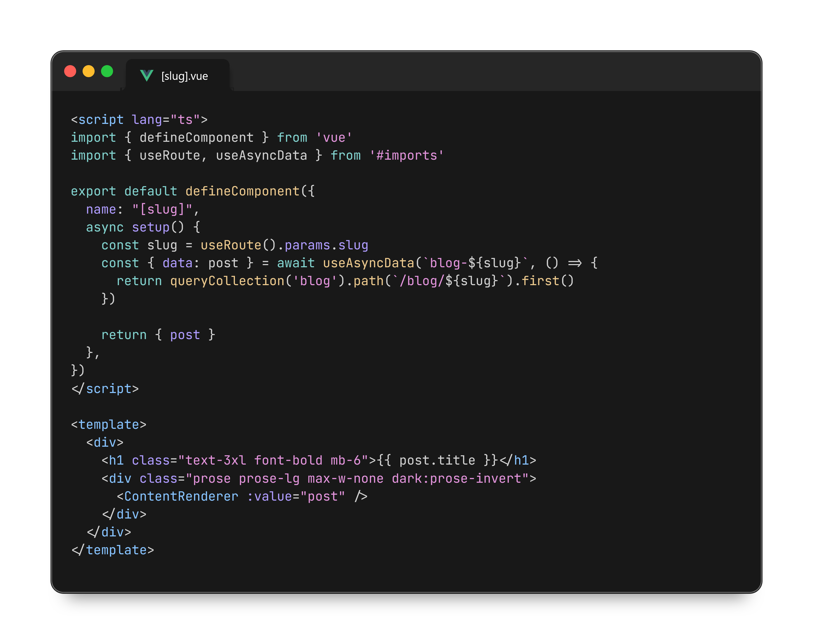Click 'return { post }' statement
This screenshot has height=644, width=813.
[x=158, y=335]
